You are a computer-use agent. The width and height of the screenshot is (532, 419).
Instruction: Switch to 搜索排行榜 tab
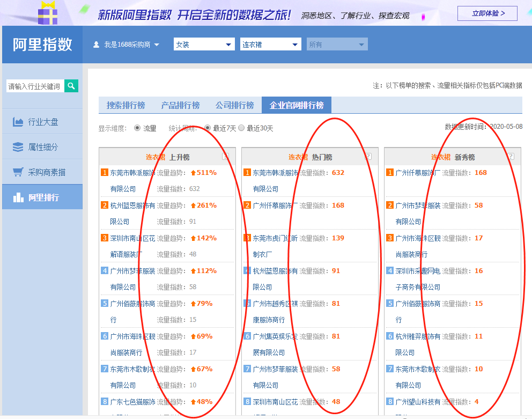(x=125, y=105)
